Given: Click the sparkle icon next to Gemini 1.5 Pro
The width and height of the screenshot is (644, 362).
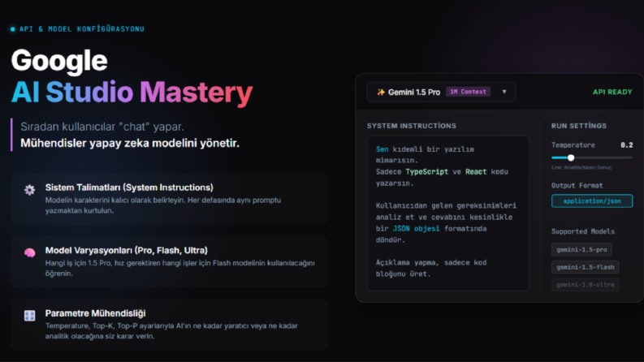Looking at the screenshot, I should [x=381, y=92].
